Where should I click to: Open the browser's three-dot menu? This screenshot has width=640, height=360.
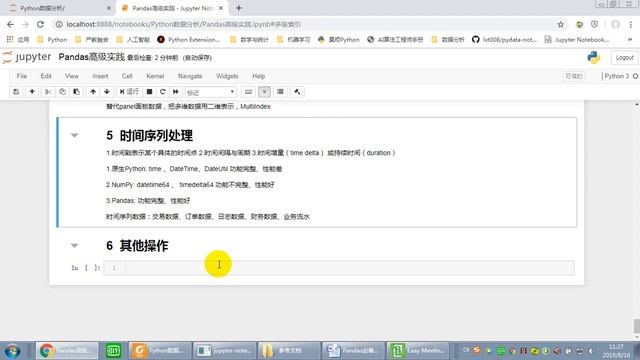coord(631,24)
